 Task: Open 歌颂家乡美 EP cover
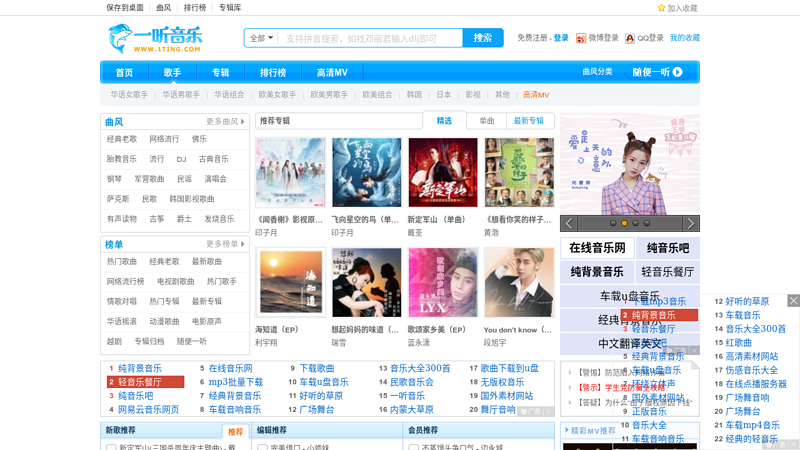[x=443, y=283]
